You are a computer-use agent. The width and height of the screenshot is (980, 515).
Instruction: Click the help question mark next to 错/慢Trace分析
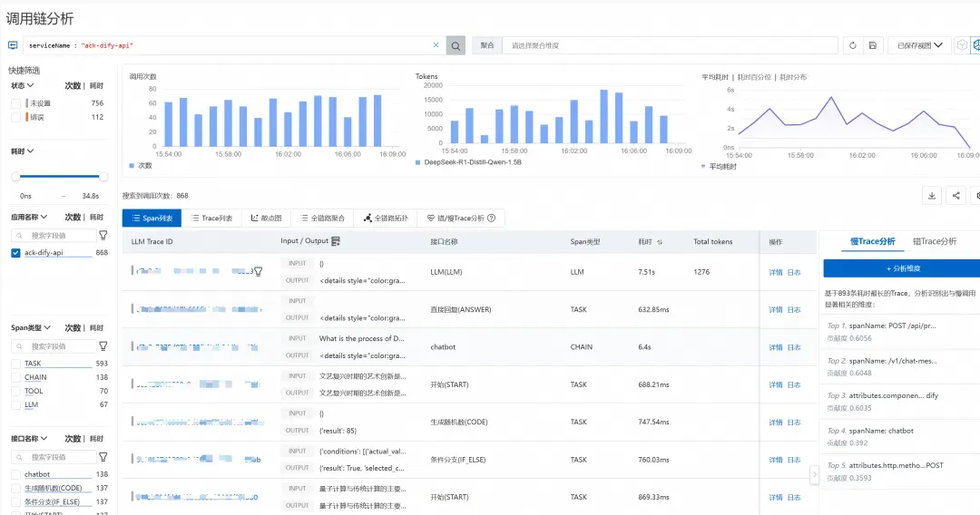[x=491, y=218]
